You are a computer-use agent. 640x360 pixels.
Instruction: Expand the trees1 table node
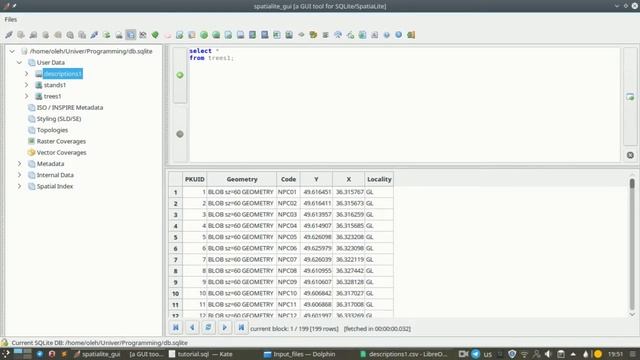27,96
